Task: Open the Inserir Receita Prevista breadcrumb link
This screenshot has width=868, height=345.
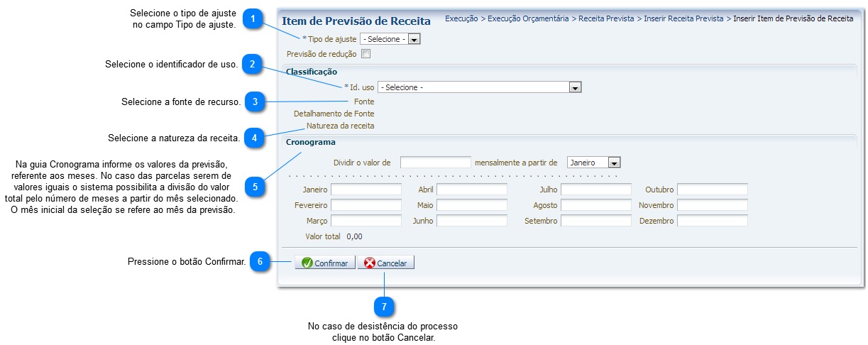Action: [683, 19]
